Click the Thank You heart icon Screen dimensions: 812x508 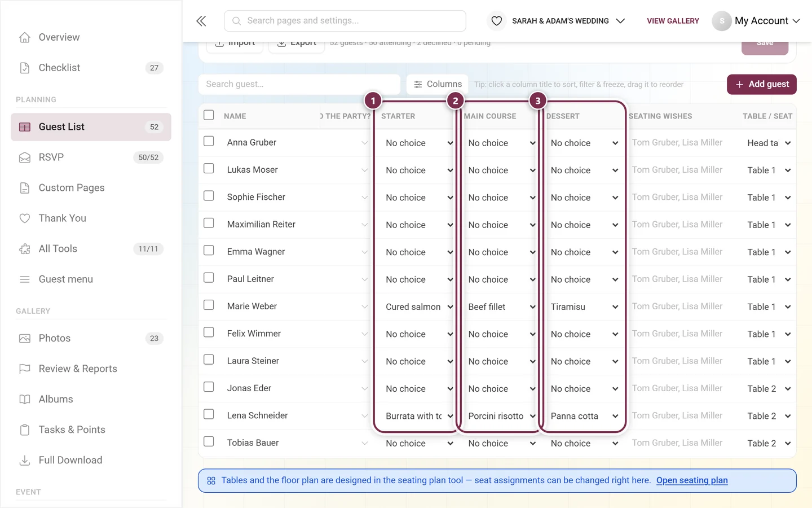pyautogui.click(x=25, y=218)
